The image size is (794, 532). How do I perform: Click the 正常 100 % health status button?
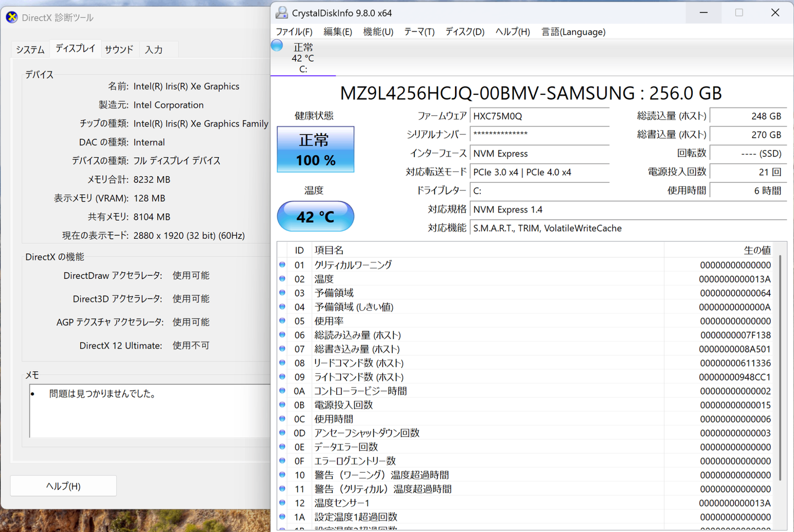click(315, 149)
